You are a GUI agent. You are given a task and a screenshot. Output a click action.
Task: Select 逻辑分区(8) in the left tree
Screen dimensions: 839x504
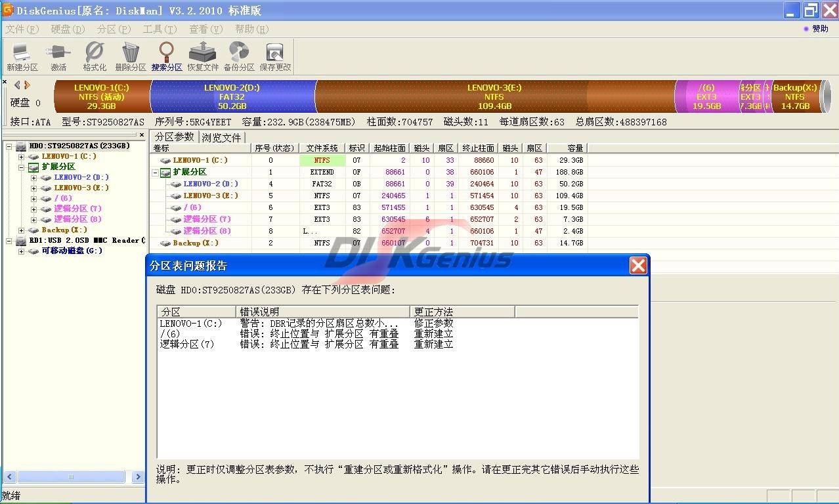[77, 219]
